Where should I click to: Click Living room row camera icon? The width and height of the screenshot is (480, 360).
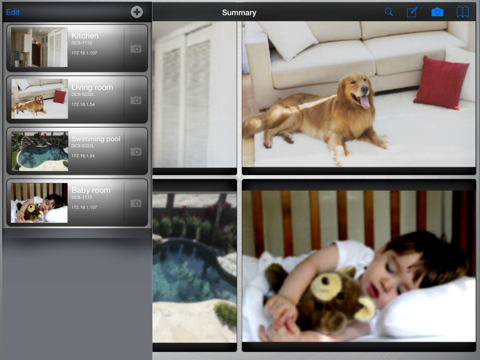click(136, 100)
